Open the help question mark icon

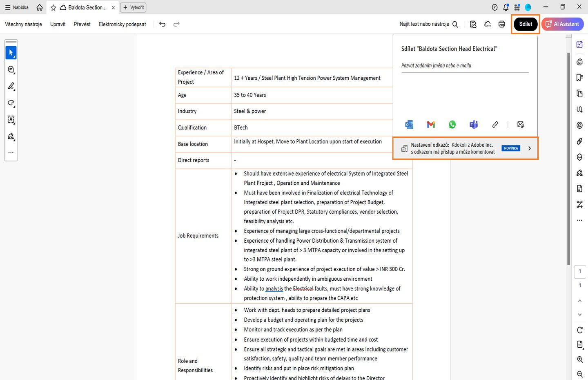point(494,7)
